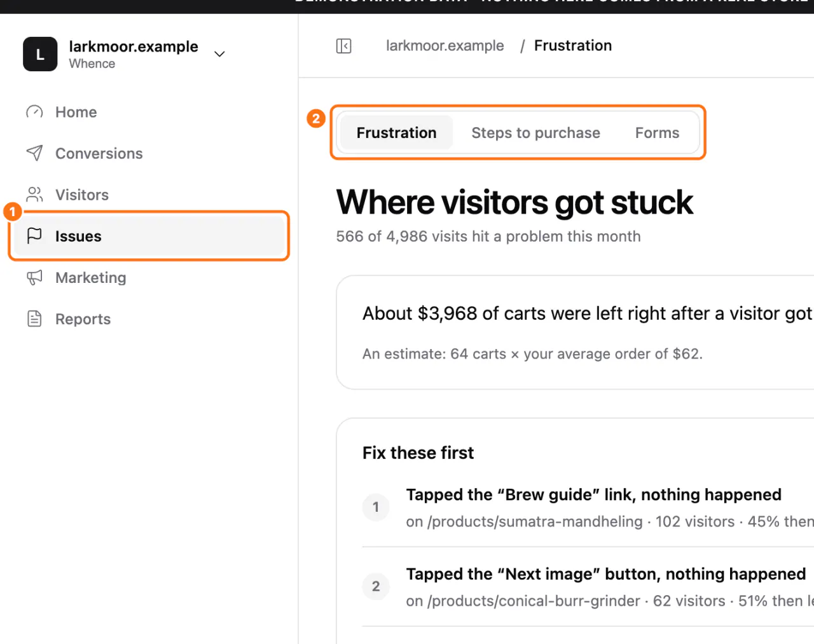Click the Conversions paper-plane icon

pyautogui.click(x=34, y=153)
